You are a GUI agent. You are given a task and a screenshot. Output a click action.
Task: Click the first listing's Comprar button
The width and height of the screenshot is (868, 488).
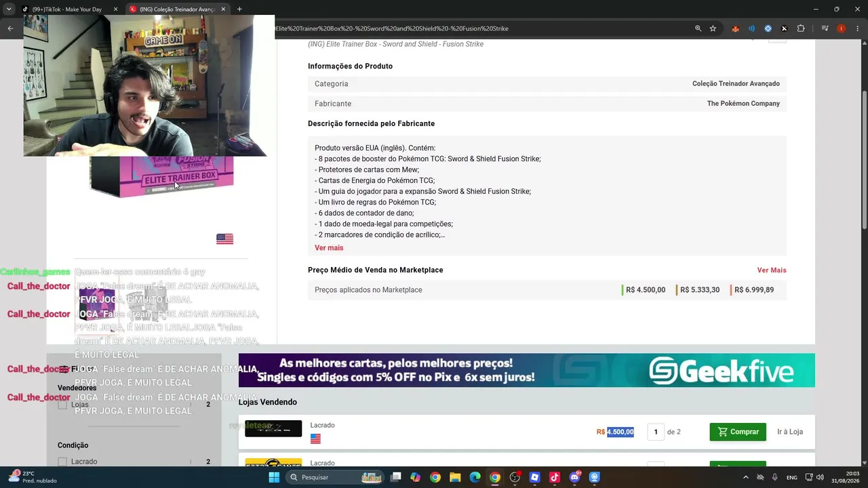coord(738,432)
